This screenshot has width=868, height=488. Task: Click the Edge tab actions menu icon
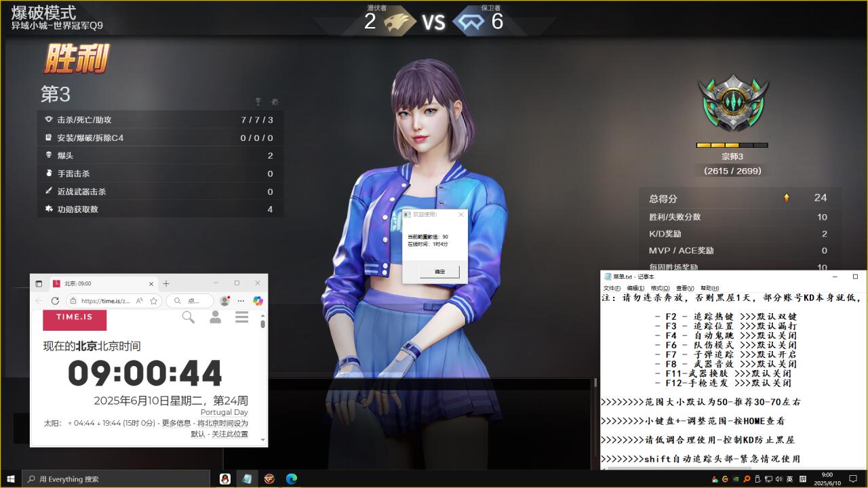pyautogui.click(x=39, y=283)
